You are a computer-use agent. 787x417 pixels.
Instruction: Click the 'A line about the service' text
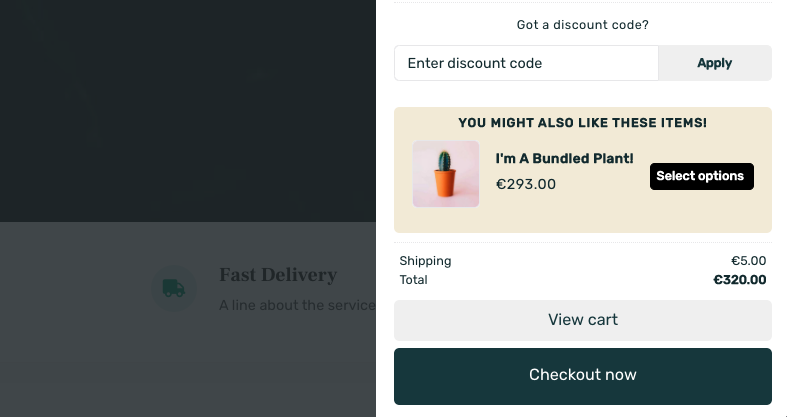coord(297,305)
